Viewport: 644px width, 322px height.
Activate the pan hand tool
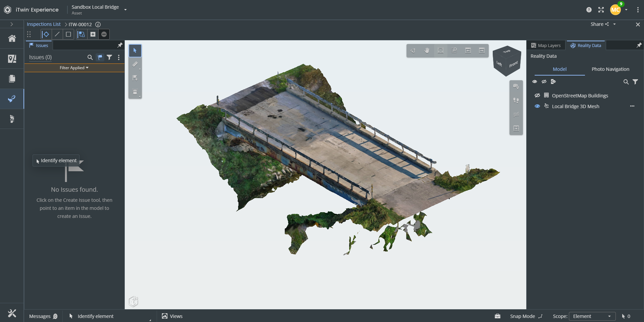427,51
